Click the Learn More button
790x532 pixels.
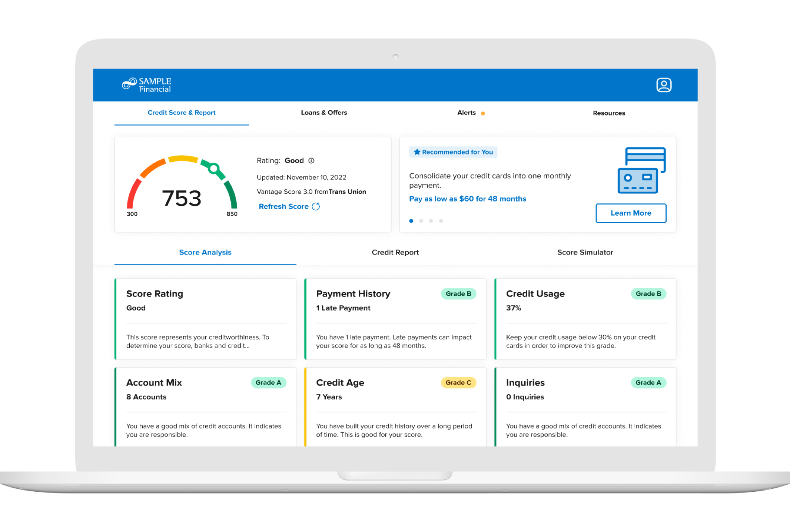[x=631, y=213]
